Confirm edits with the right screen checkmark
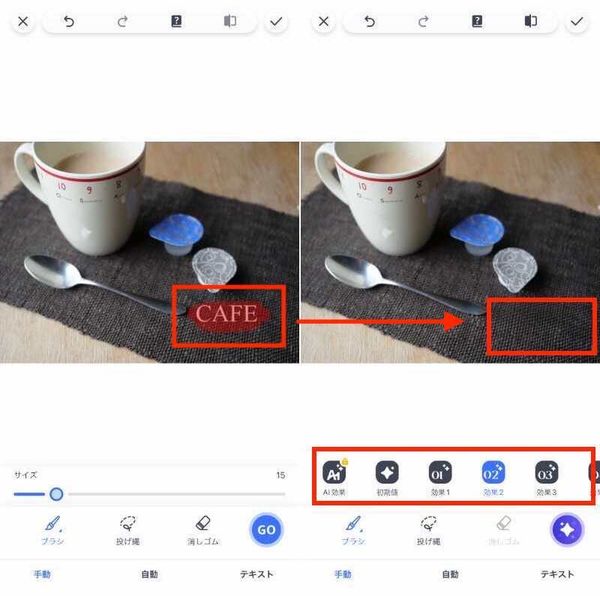The height and width of the screenshot is (596, 600). coord(577,22)
